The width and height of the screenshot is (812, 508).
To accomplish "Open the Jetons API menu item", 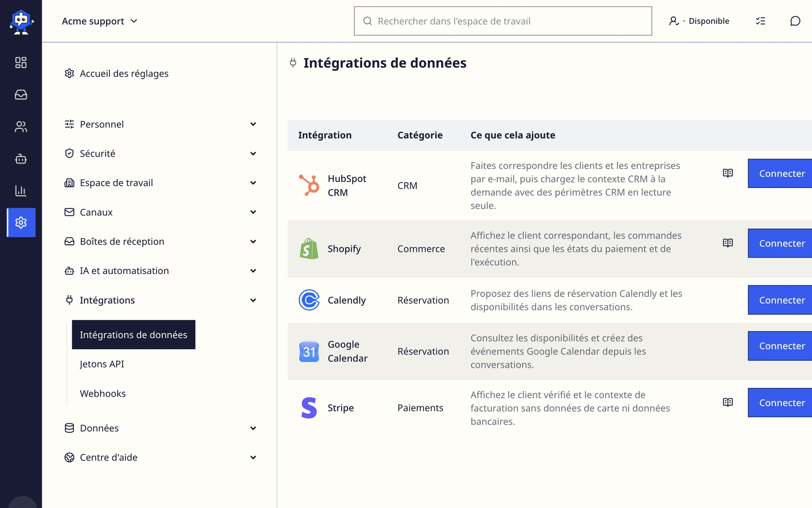I will click(x=102, y=364).
